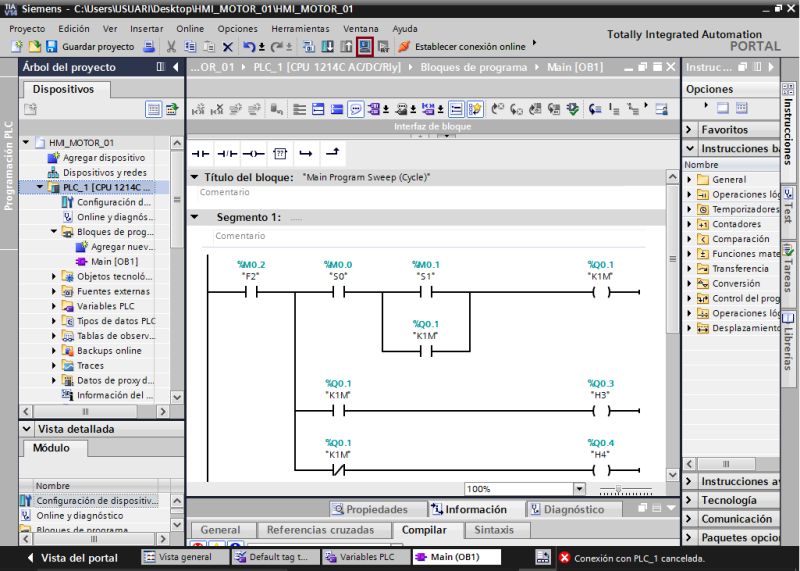Collapse the PLC_1 tree node
The width and height of the screenshot is (800, 571).
40,187
